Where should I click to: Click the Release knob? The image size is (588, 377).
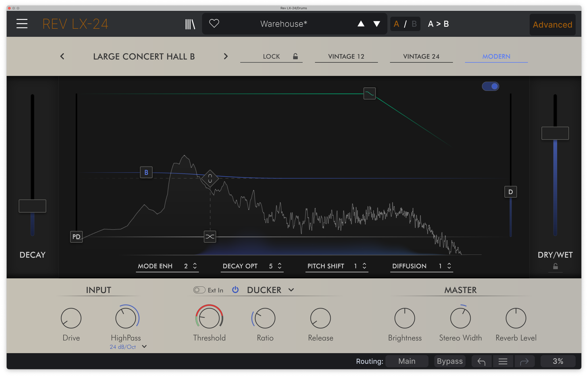[x=320, y=318]
